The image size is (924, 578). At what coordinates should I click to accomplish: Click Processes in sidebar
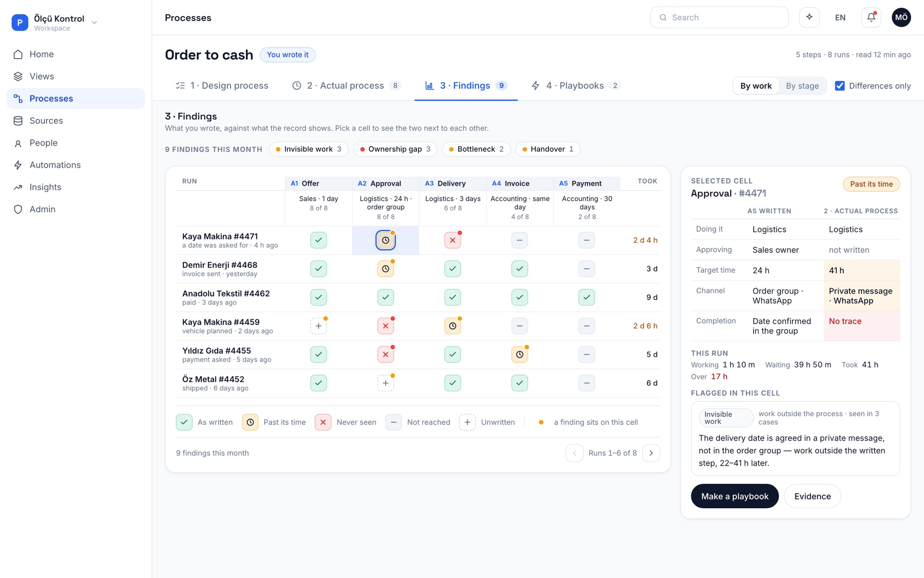(x=76, y=98)
